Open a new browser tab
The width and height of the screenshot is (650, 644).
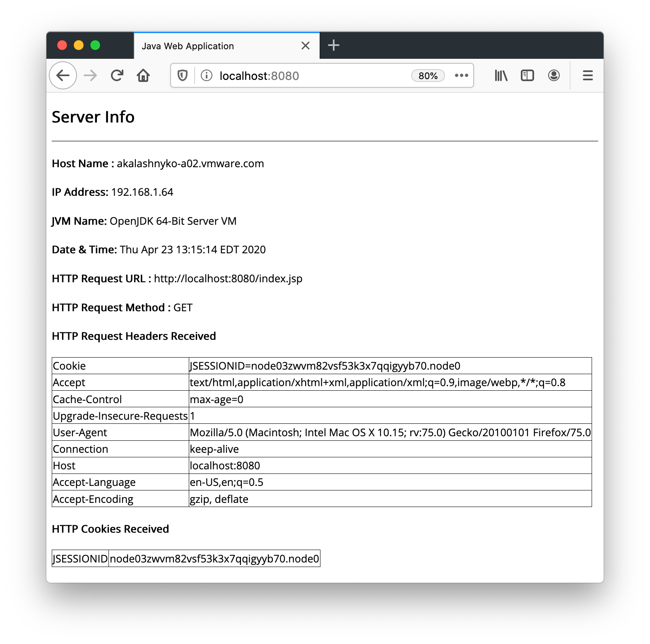[x=333, y=46]
